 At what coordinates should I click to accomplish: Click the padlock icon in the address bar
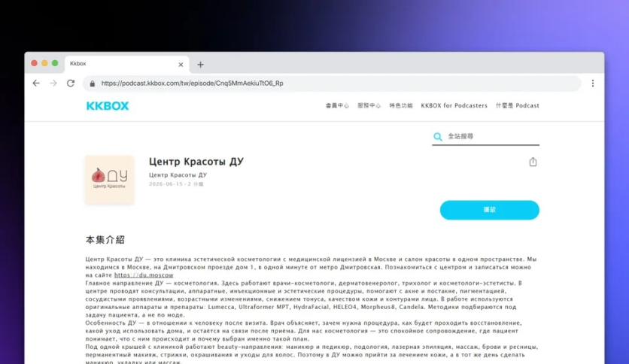pyautogui.click(x=93, y=83)
